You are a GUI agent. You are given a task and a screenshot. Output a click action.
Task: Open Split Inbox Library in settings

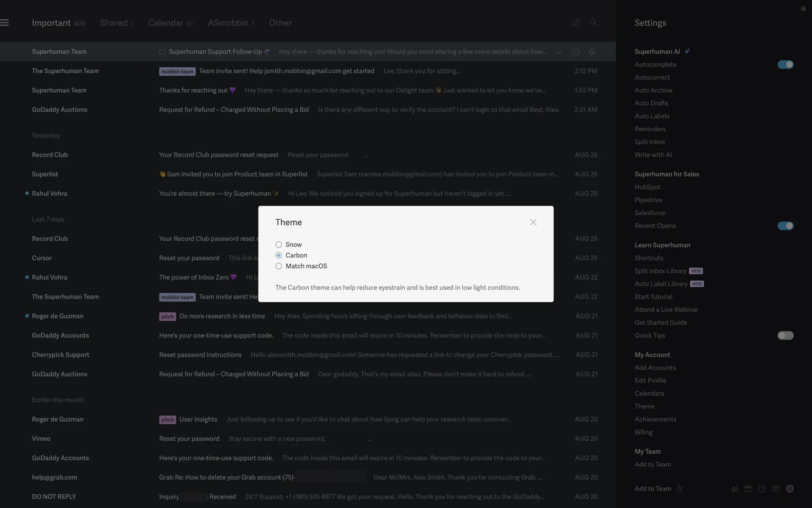click(x=660, y=271)
